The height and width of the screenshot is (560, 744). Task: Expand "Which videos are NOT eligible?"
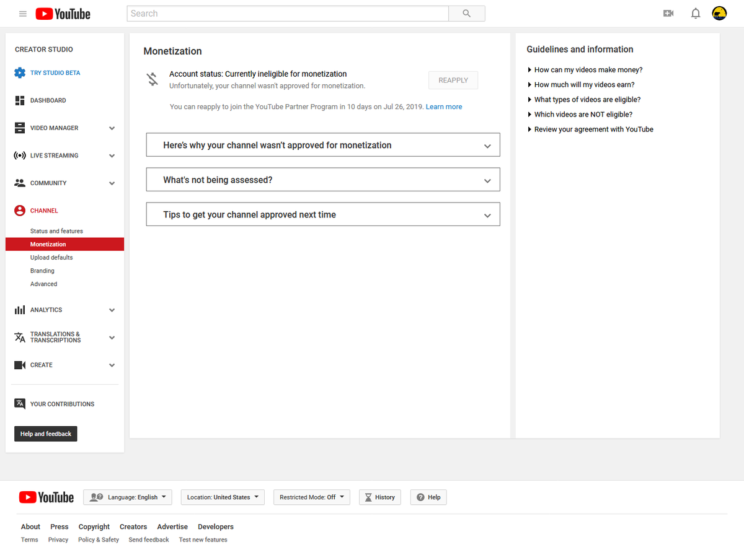coord(580,115)
